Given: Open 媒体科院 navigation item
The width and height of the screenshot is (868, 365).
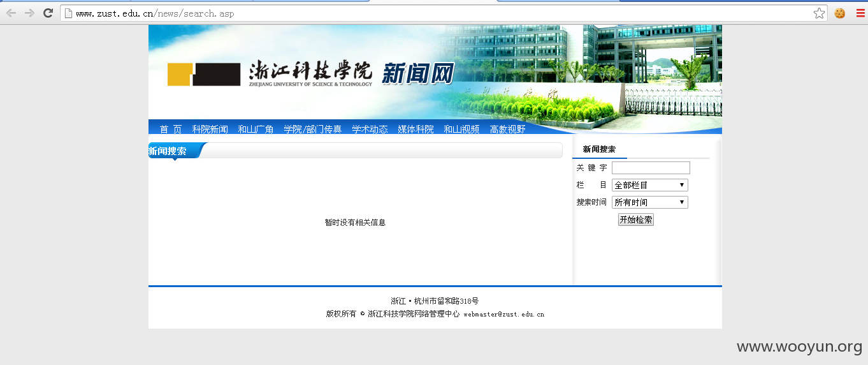Looking at the screenshot, I should (416, 129).
